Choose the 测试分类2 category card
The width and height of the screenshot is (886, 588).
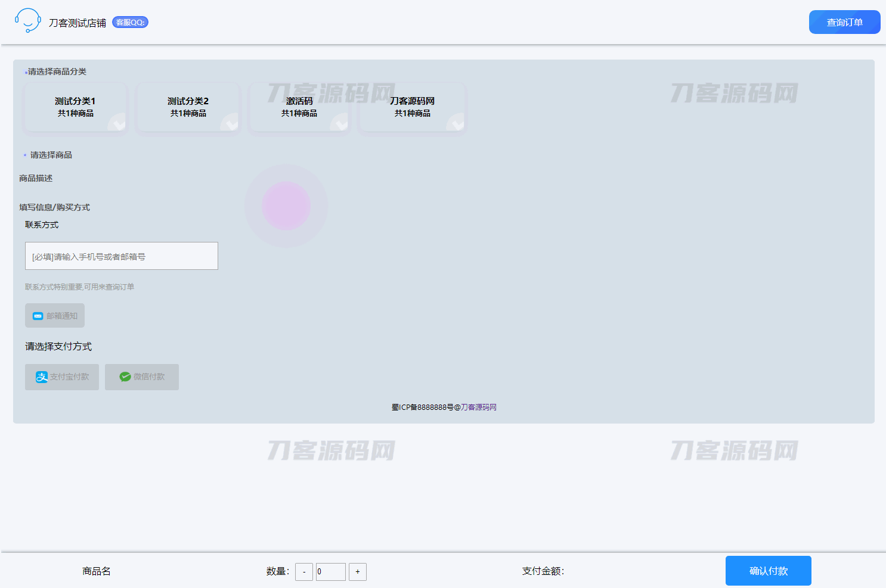pyautogui.click(x=188, y=107)
